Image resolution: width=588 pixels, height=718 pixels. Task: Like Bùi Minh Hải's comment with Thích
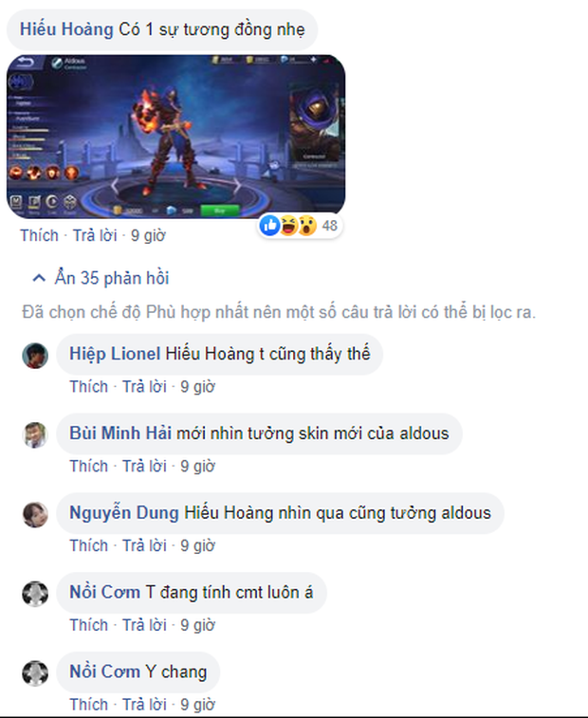(x=89, y=466)
